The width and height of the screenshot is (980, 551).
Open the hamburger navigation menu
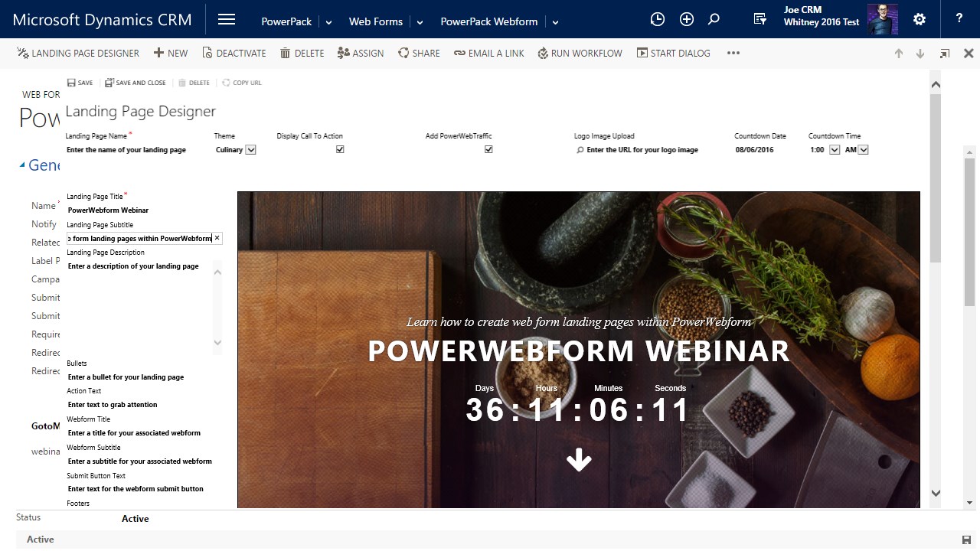[227, 20]
